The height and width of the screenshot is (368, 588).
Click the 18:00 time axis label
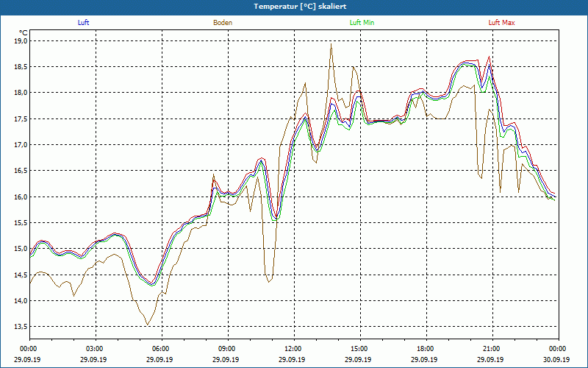426,349
